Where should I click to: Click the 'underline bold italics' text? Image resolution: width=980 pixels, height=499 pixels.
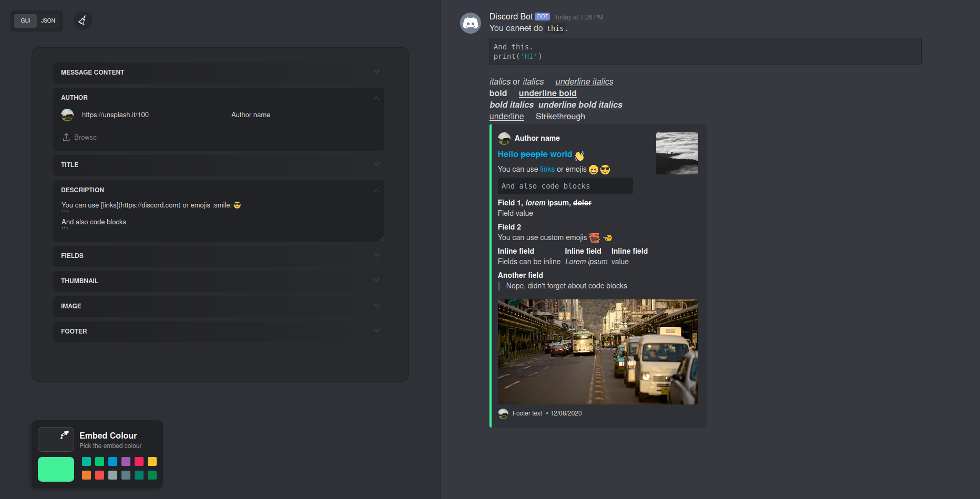(580, 105)
